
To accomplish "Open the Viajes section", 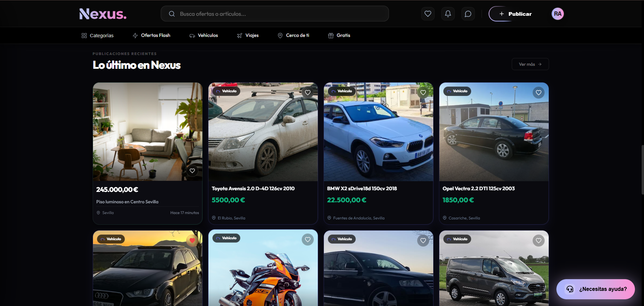I will tap(248, 36).
